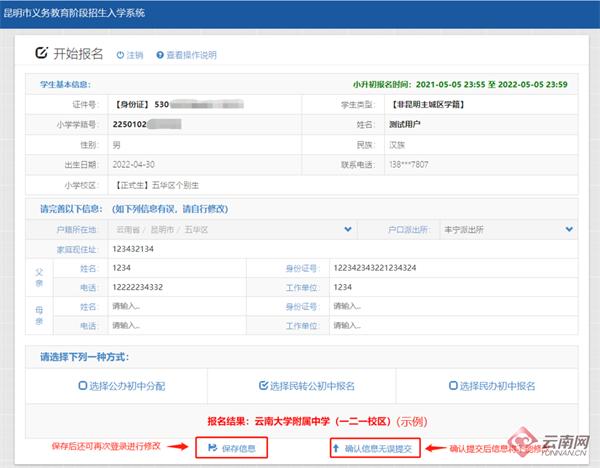Click the 学生类型 value 非昆明主城区学籍
600x468 pixels.
pos(428,104)
